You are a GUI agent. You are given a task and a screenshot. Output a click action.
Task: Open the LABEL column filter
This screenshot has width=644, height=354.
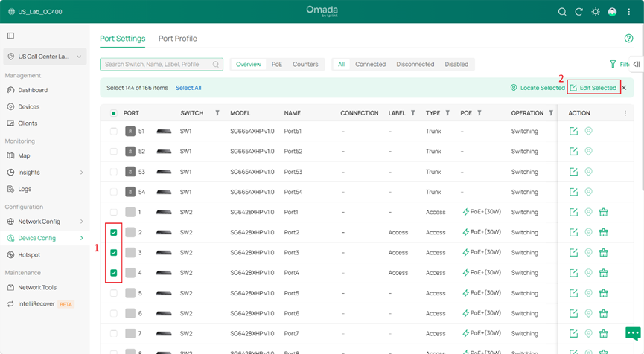click(412, 113)
